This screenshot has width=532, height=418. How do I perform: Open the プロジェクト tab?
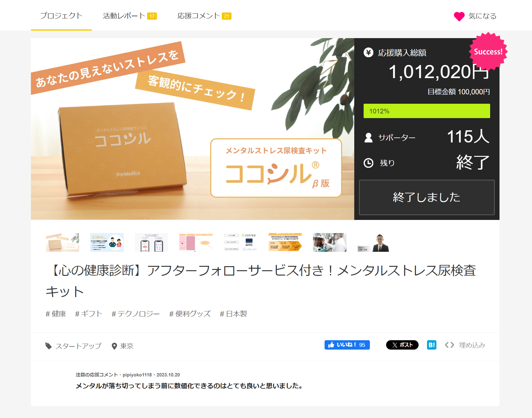click(x=61, y=16)
